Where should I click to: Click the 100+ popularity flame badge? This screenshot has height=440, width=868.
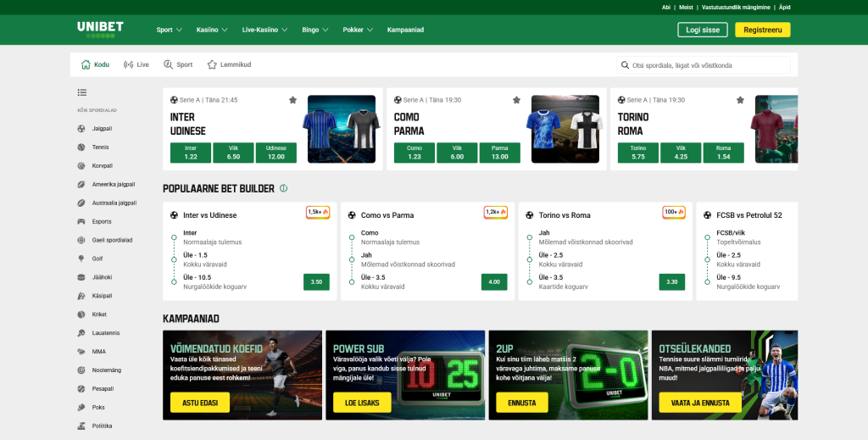pyautogui.click(x=674, y=213)
